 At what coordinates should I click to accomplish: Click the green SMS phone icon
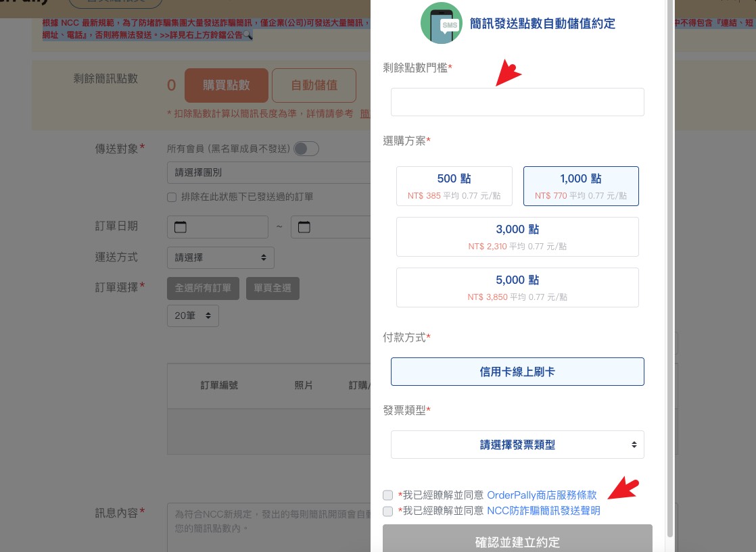(441, 23)
